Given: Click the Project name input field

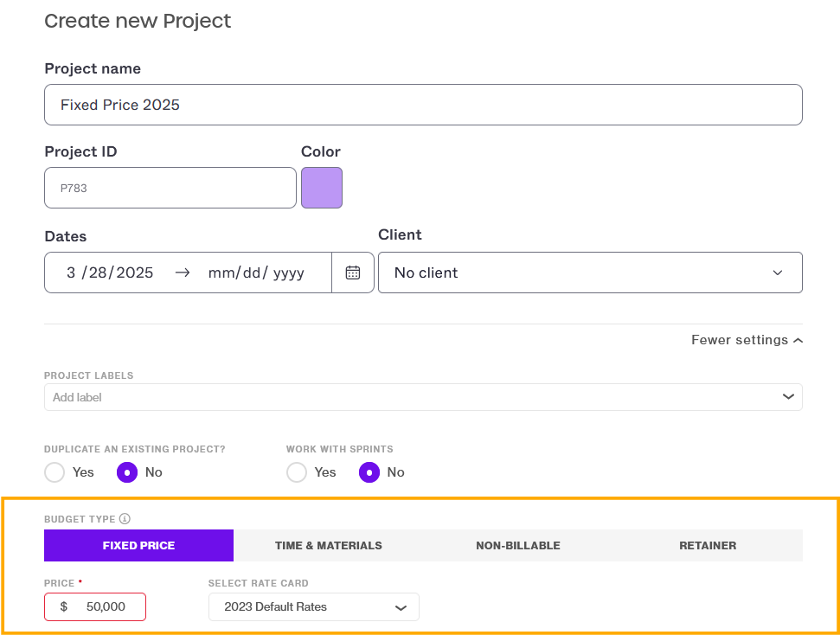Looking at the screenshot, I should click(x=423, y=105).
